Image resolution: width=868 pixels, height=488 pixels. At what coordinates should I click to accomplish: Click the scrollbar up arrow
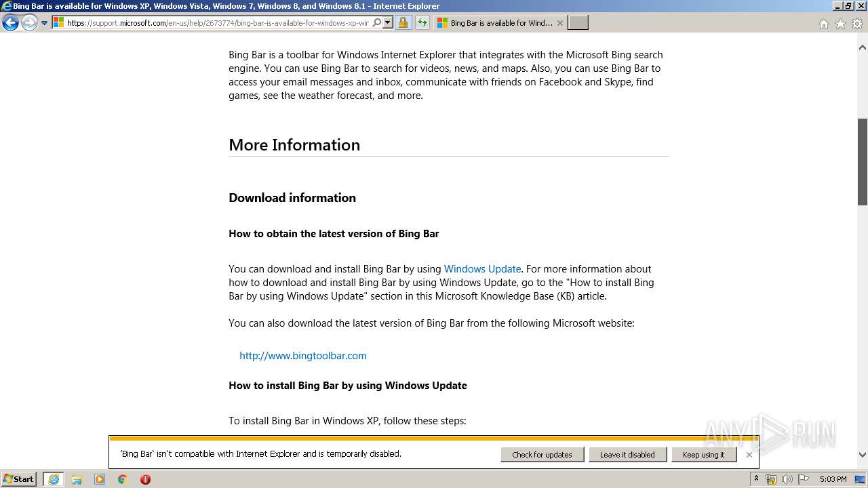pyautogui.click(x=863, y=48)
